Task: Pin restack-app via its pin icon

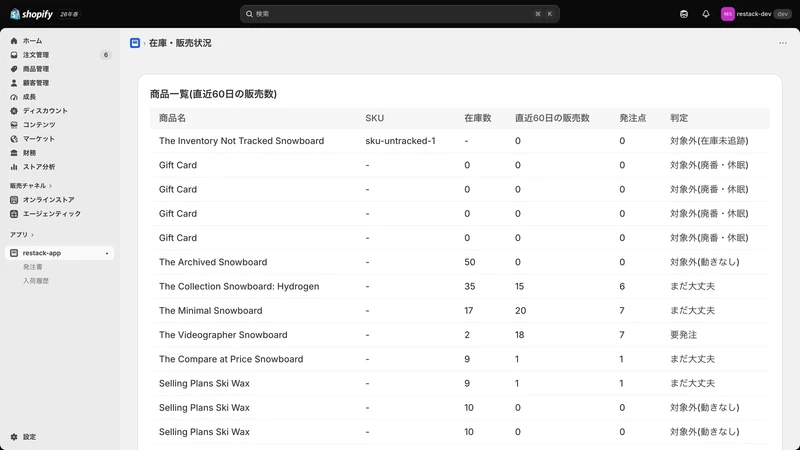Action: coord(107,254)
